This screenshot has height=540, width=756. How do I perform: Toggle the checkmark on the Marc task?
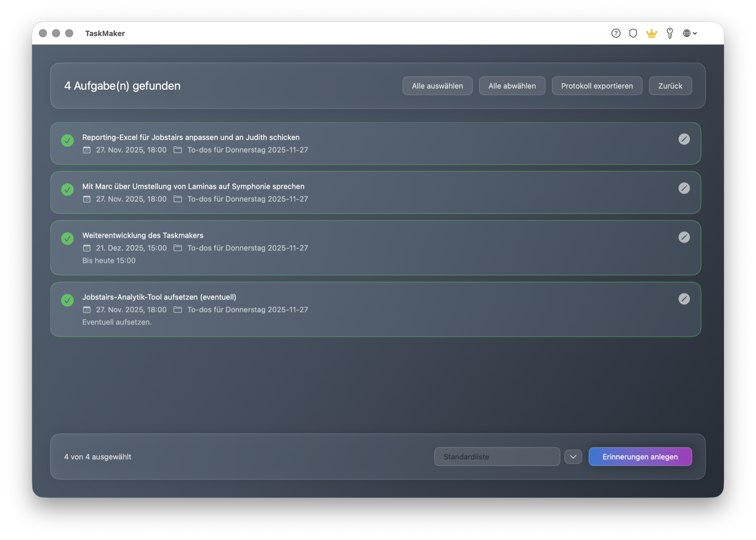point(68,189)
